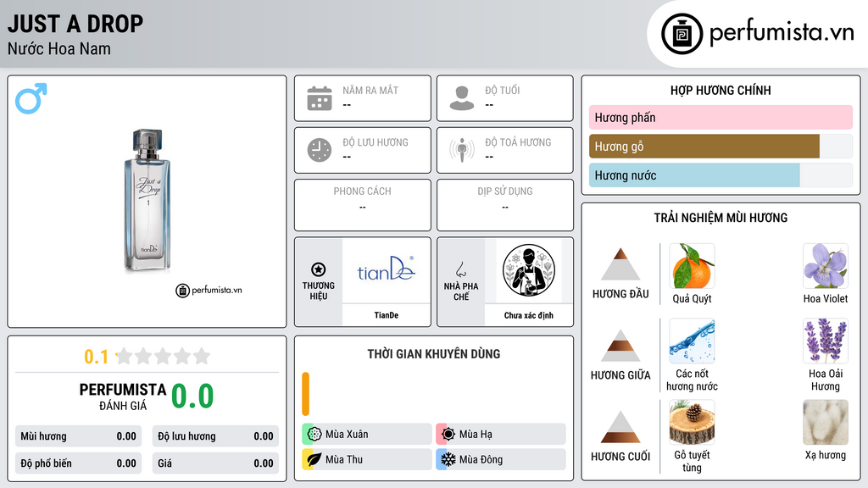The height and width of the screenshot is (488, 868).
Task: Click the Hương giữa pyramid icon
Action: pos(620,346)
